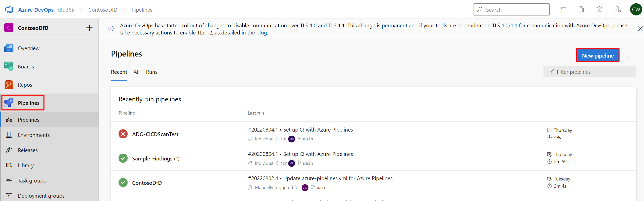The width and height of the screenshot is (644, 201).
Task: Click the Filter pipelines field
Action: coord(590,72)
